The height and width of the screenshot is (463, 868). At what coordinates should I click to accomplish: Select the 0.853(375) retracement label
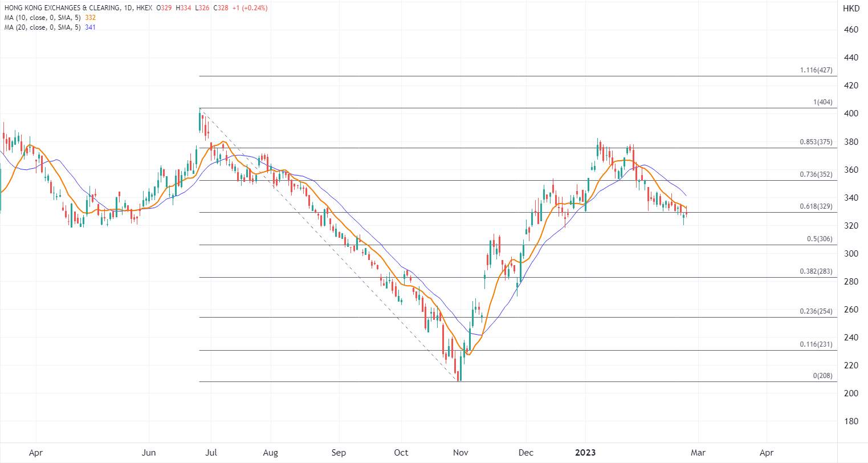click(817, 142)
